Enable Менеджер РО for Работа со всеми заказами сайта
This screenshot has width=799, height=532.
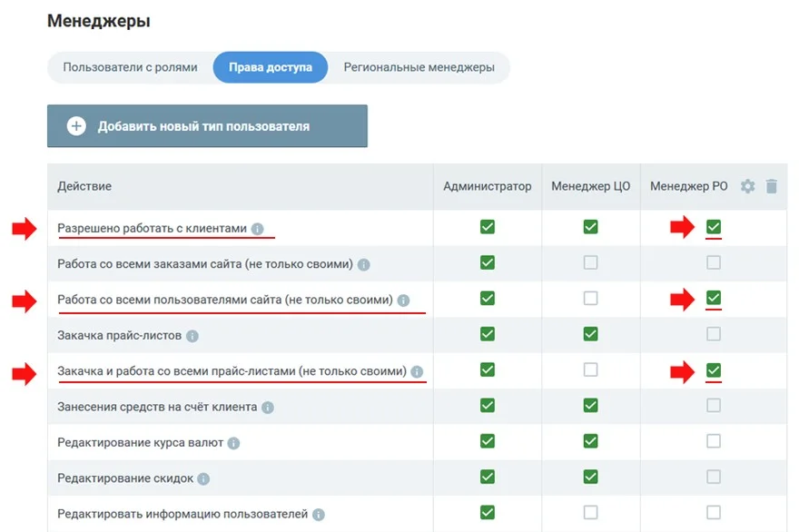714,262
